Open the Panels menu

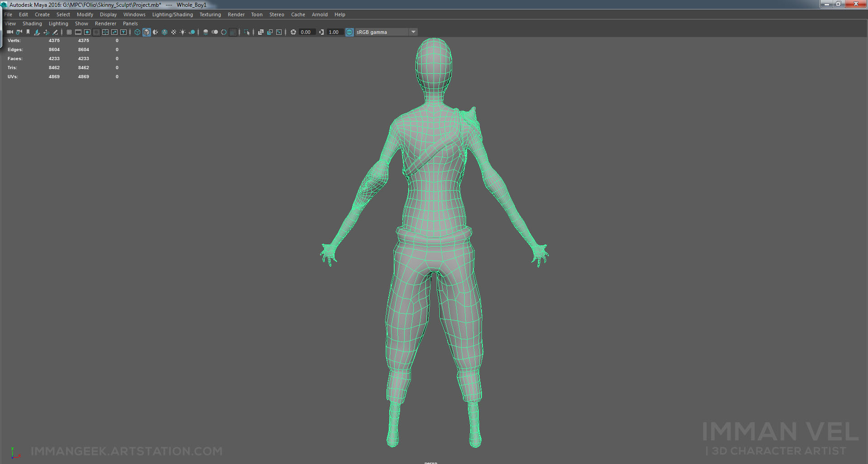[x=130, y=23]
